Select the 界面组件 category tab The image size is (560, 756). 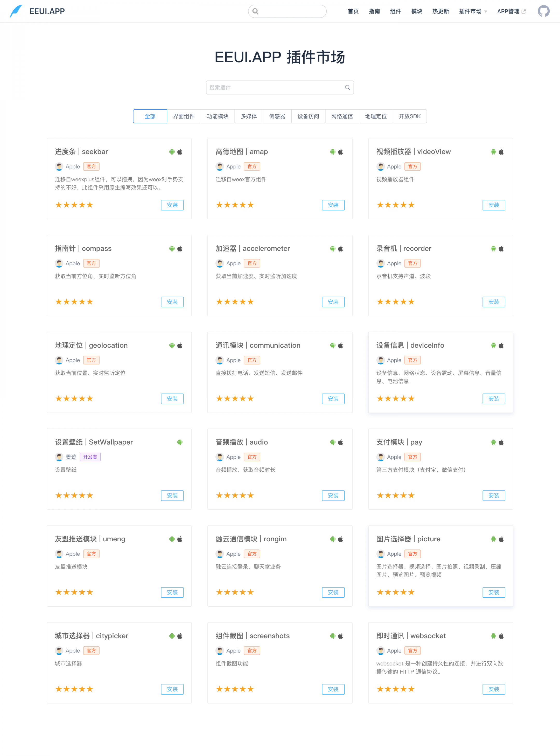[x=184, y=116]
